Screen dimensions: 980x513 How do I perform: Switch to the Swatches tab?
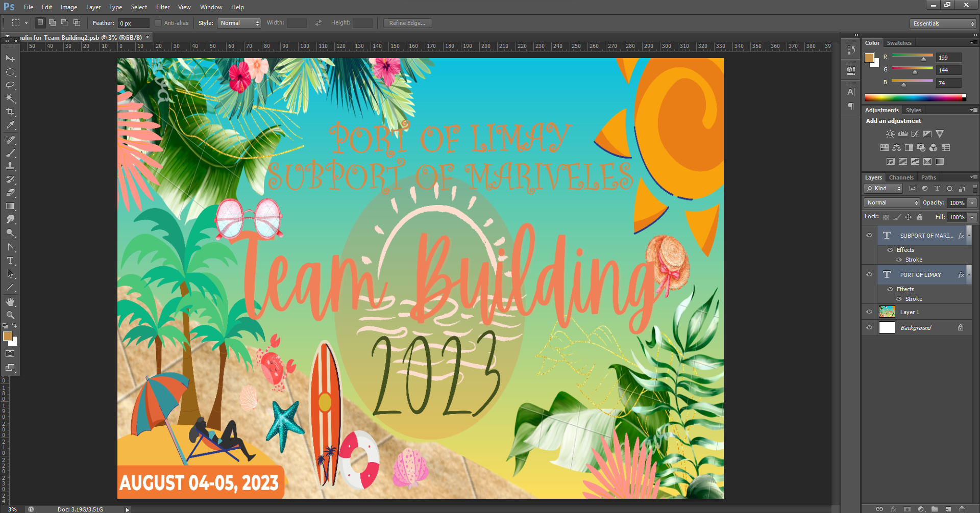[x=899, y=43]
